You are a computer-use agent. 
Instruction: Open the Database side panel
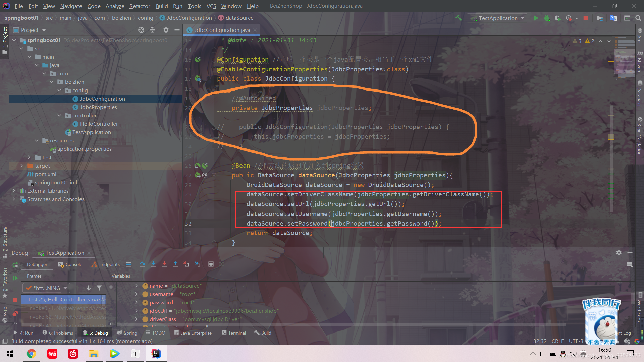point(640,94)
